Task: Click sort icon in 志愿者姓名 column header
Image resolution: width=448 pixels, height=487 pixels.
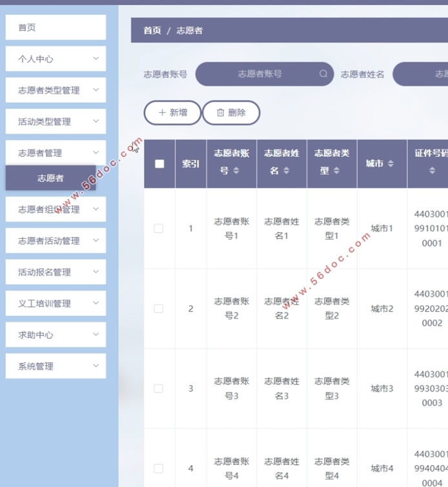Action: coord(287,171)
